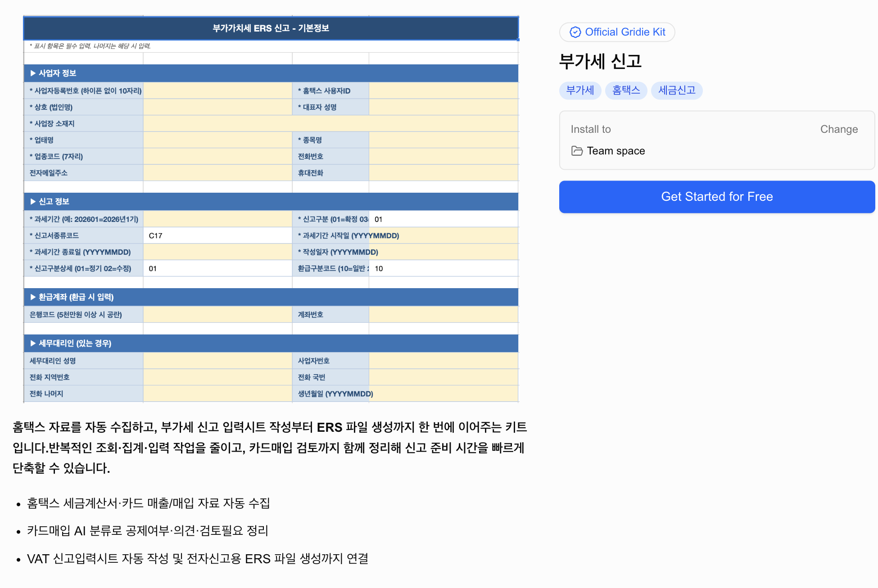878x588 pixels.
Task: Click the 세무대리인 성명 input cell
Action: 217,360
